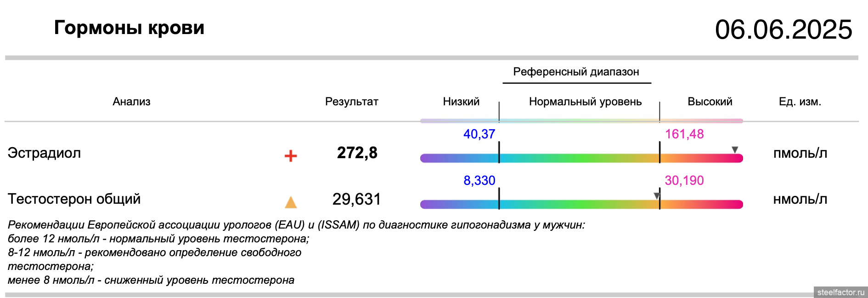
Task: Click the lower limit value 40,37
Action: [x=479, y=134]
